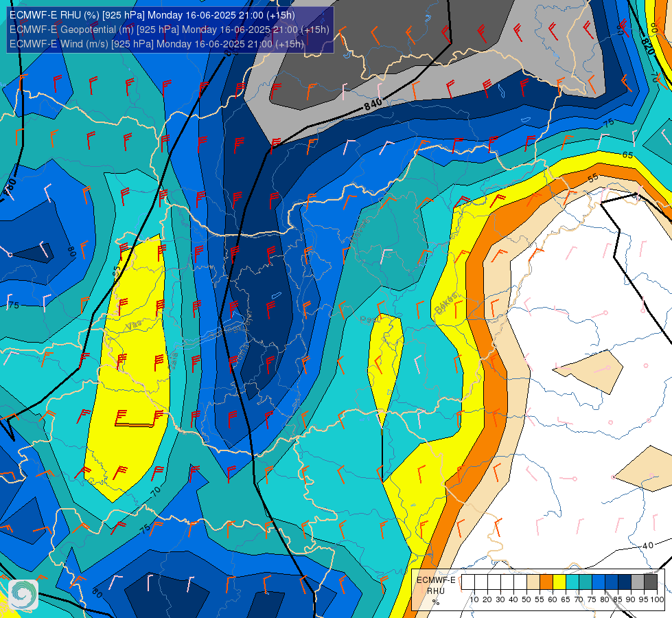Viewport: 672px width, 618px height.
Task: Click the Vas county label
Action: [134, 325]
